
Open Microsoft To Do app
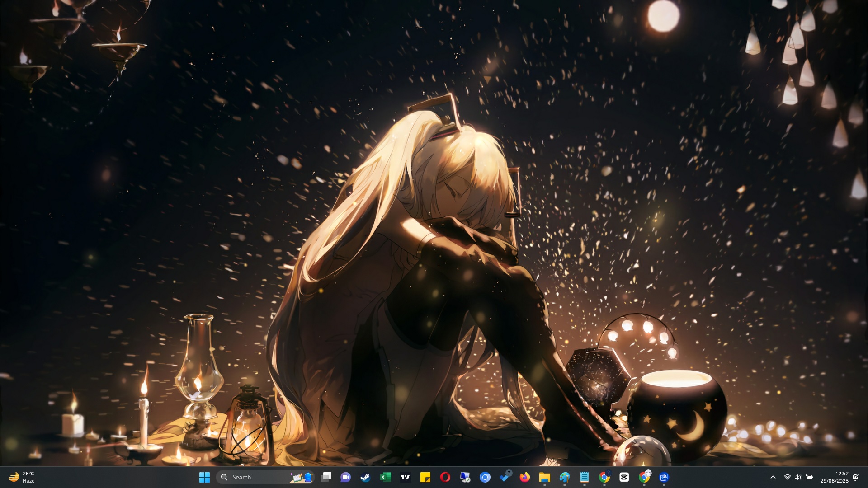pyautogui.click(x=505, y=477)
